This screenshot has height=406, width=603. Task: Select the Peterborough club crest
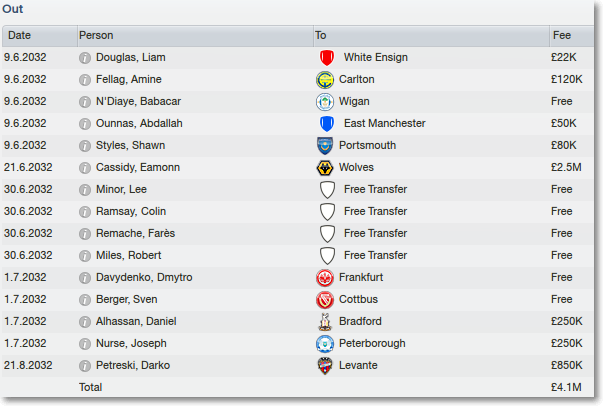(x=325, y=344)
